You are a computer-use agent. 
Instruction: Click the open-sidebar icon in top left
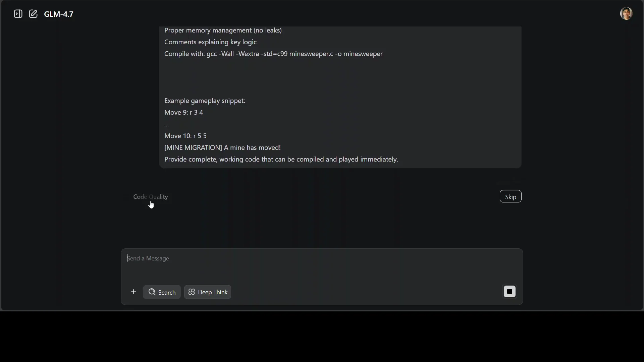pyautogui.click(x=17, y=14)
